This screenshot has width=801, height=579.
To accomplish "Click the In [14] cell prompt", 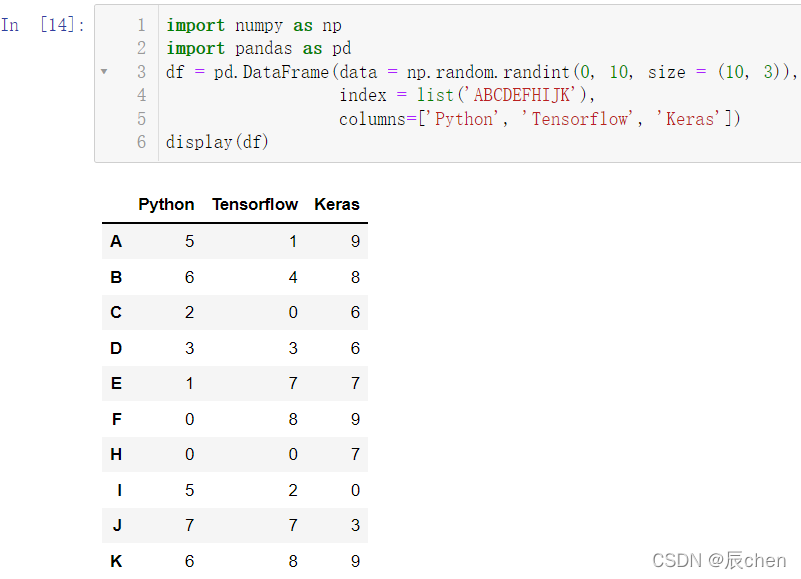I will click(43, 25).
